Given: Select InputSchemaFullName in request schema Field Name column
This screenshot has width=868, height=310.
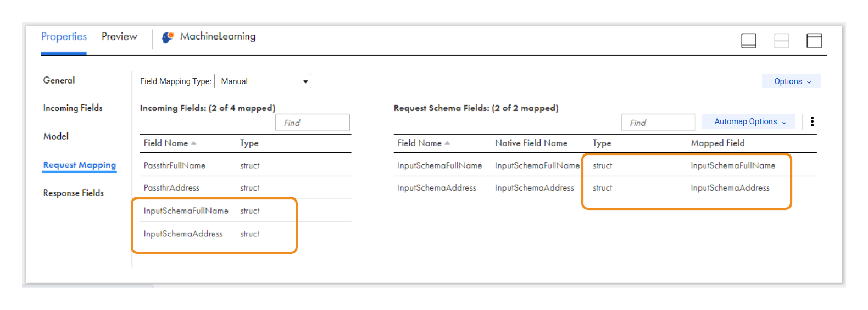Looking at the screenshot, I should 439,165.
